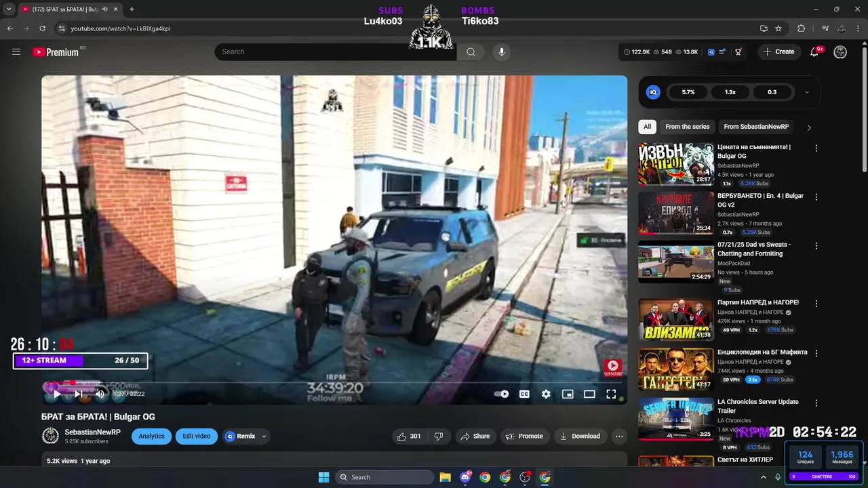The height and width of the screenshot is (488, 868).
Task: Click the Windows taskbar Search box
Action: click(x=384, y=477)
